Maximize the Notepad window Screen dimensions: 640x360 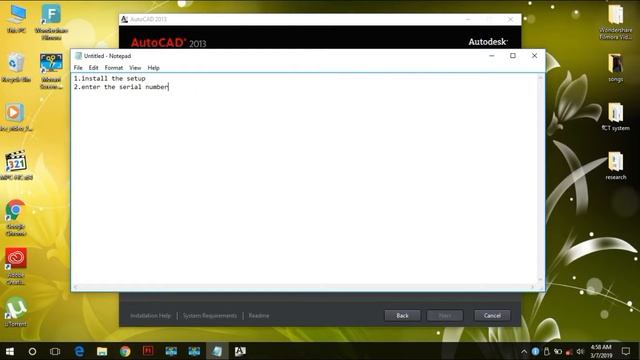(513, 56)
